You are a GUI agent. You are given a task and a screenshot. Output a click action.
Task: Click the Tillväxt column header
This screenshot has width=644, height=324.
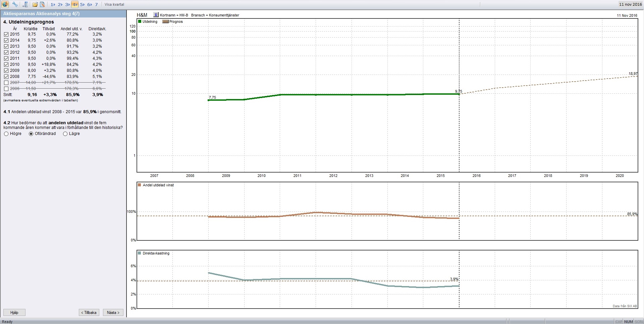49,29
